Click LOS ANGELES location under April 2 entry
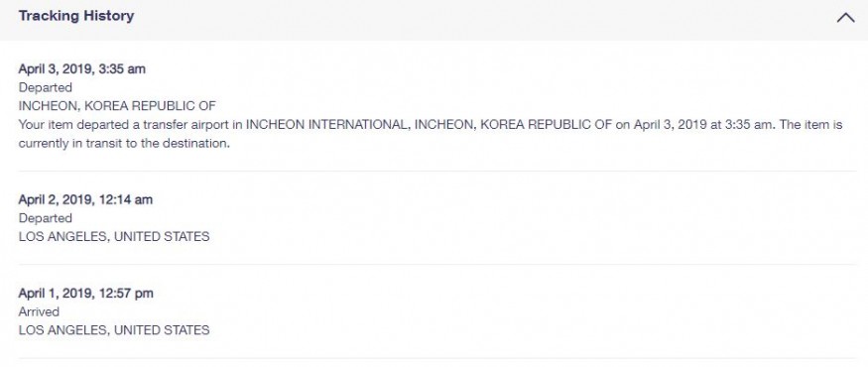The width and height of the screenshot is (868, 367). 114,236
